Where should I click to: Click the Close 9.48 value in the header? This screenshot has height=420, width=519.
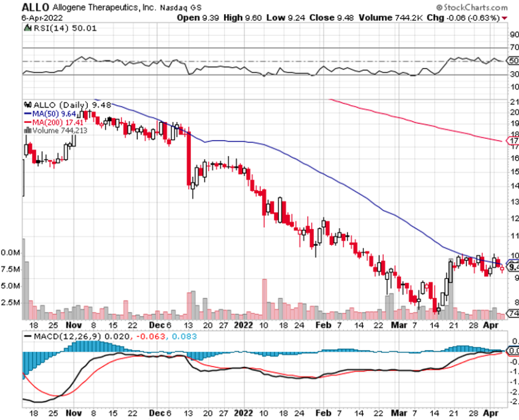(x=331, y=18)
